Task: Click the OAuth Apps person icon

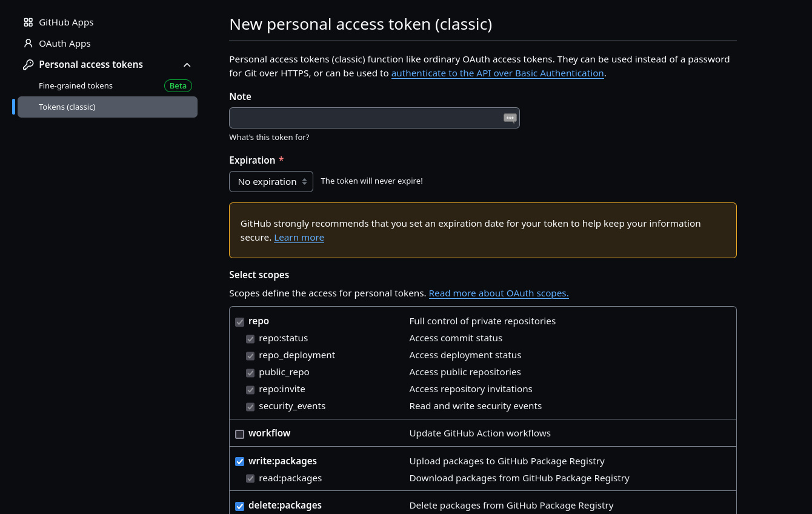Action: [28, 44]
